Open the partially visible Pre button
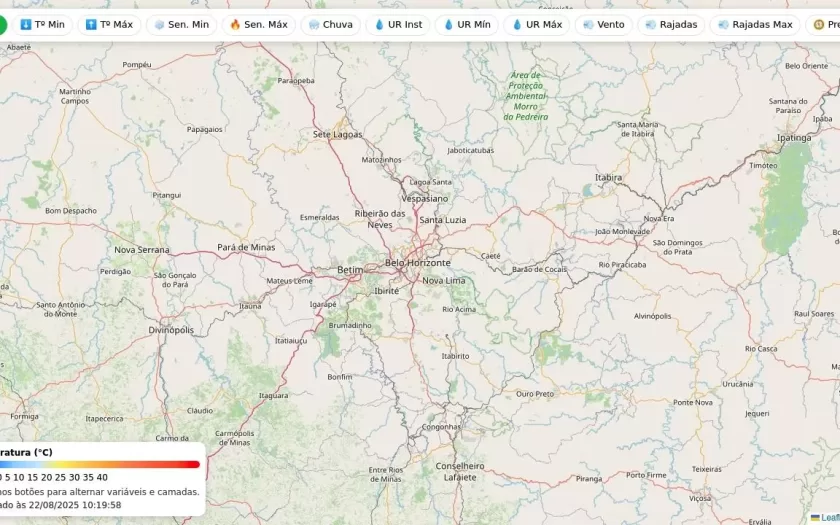Image resolution: width=840 pixels, height=525 pixels. (x=825, y=25)
